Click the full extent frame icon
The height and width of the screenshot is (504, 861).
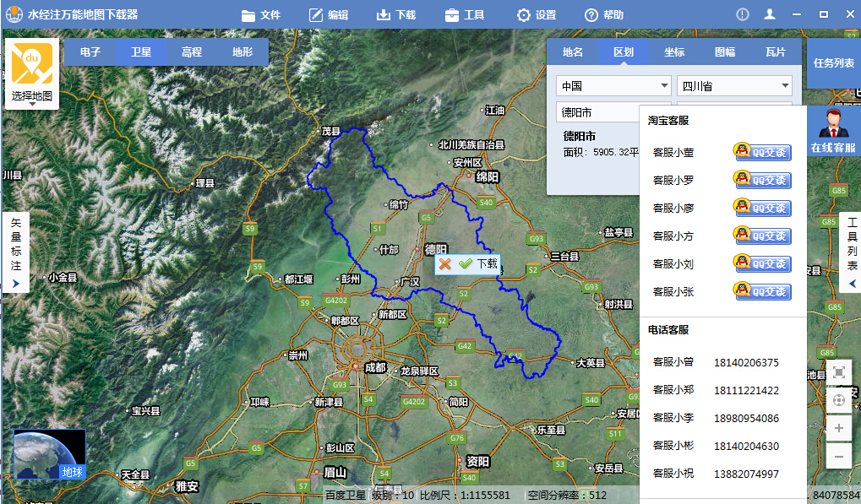click(838, 372)
